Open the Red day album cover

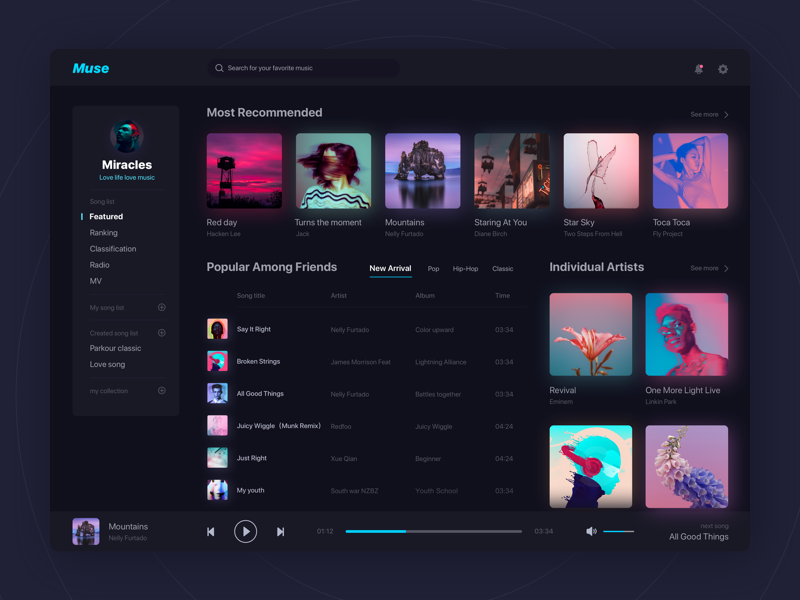tap(244, 171)
